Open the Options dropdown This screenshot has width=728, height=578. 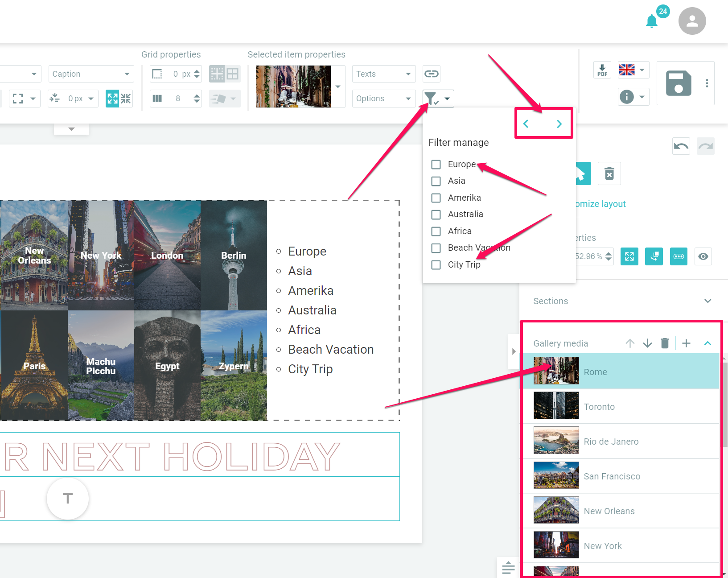click(x=384, y=99)
